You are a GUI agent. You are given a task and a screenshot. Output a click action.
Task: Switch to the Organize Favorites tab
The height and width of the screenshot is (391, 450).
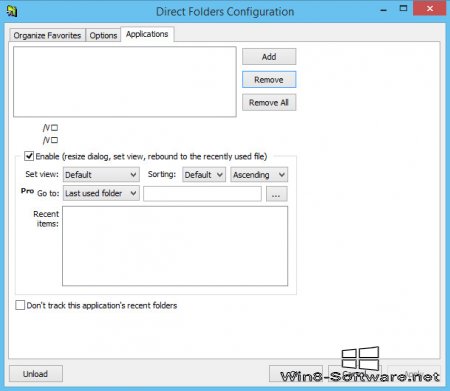click(47, 35)
